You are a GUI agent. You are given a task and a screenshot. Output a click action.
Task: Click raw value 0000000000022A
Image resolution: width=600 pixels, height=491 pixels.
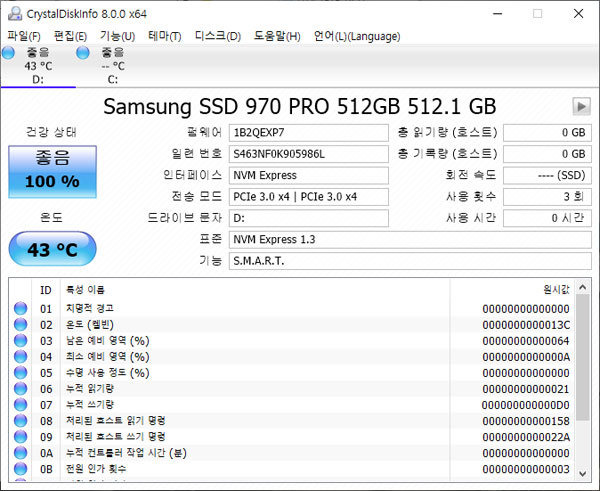coord(526,437)
